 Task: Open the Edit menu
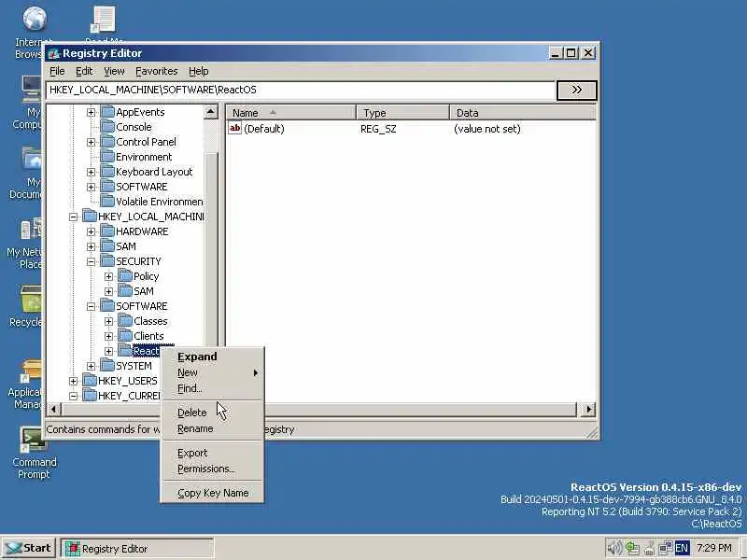[84, 71]
